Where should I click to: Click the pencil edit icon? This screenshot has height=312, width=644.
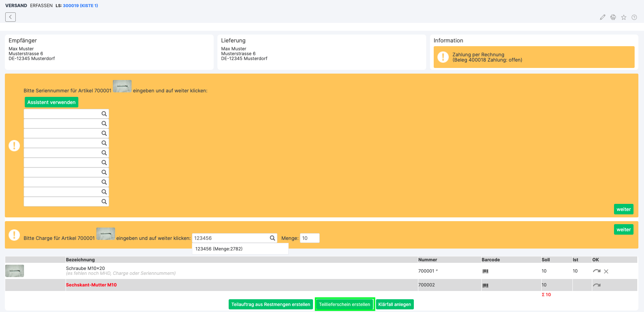point(602,17)
